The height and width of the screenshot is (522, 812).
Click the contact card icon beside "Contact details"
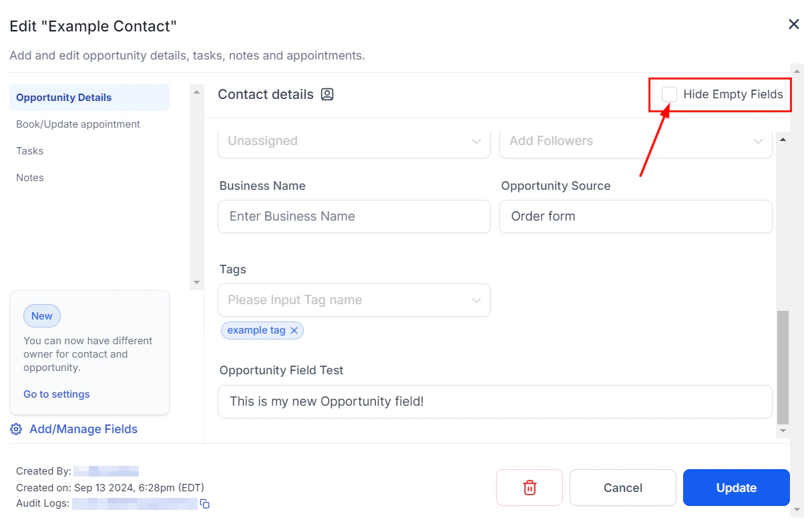coord(327,94)
